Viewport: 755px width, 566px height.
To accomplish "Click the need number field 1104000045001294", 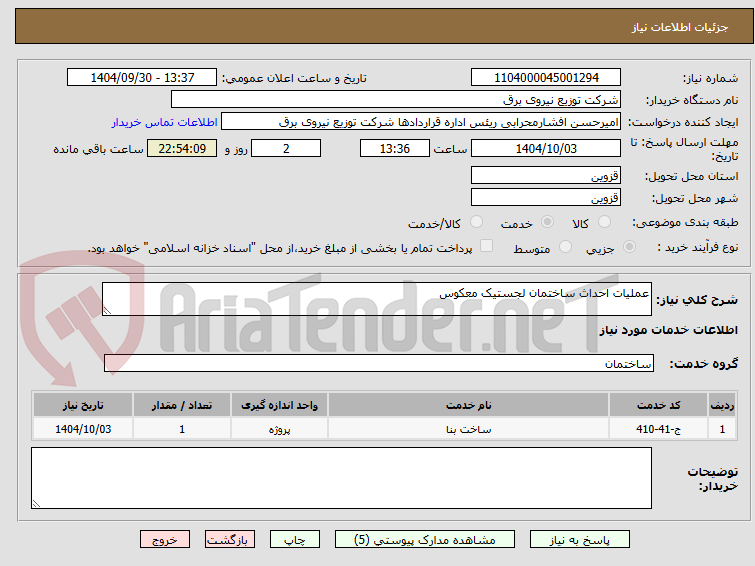I will tap(546, 78).
